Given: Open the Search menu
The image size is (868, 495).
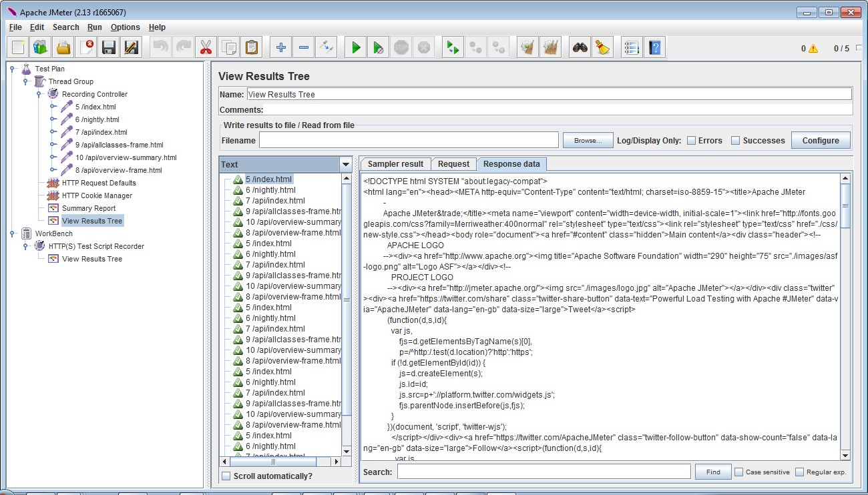Looking at the screenshot, I should [65, 27].
